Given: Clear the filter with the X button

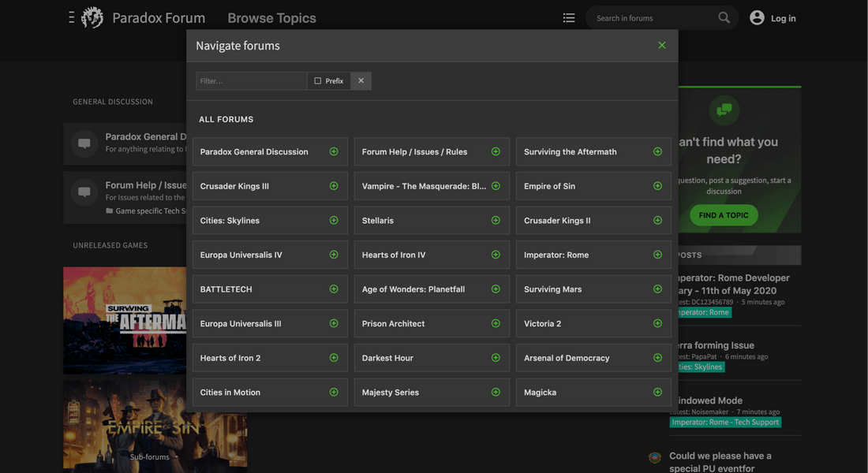Looking at the screenshot, I should 361,81.
